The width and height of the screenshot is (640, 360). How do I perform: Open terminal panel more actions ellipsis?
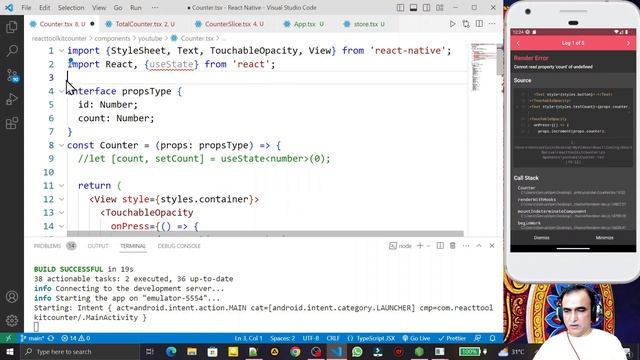tap(466, 246)
